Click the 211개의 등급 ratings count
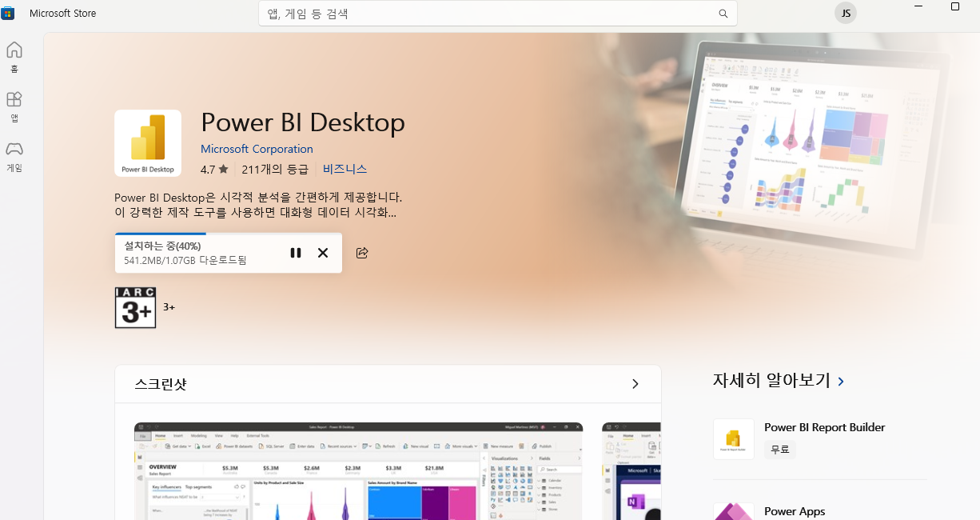 (274, 169)
